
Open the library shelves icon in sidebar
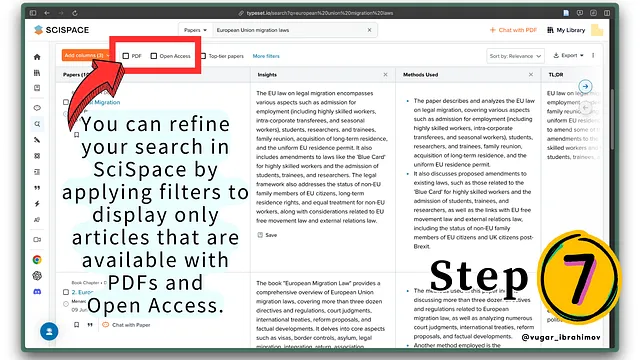point(37,73)
